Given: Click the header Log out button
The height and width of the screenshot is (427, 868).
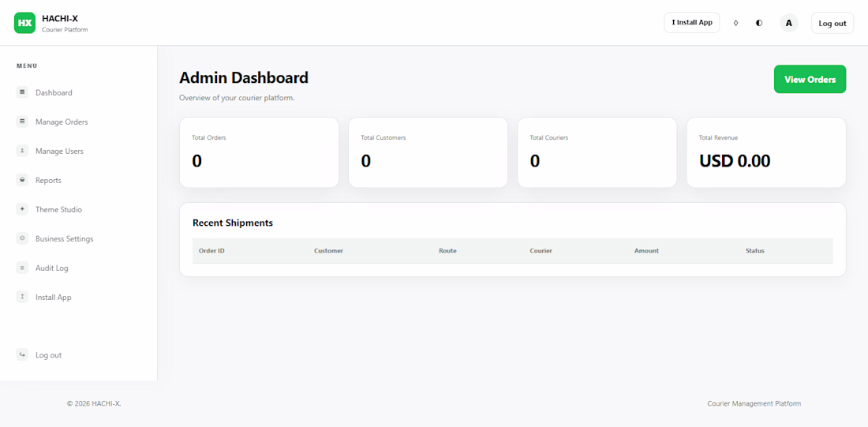Looking at the screenshot, I should tap(832, 23).
